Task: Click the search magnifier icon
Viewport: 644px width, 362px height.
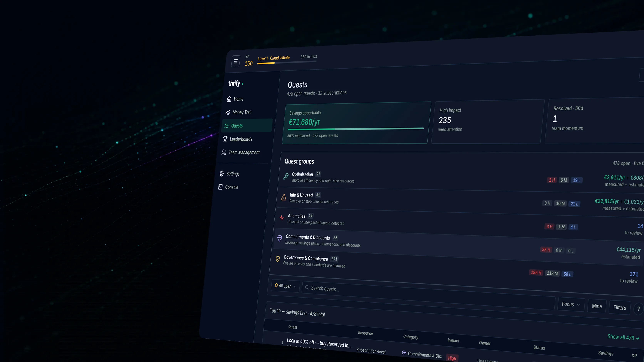Action: coord(307,287)
